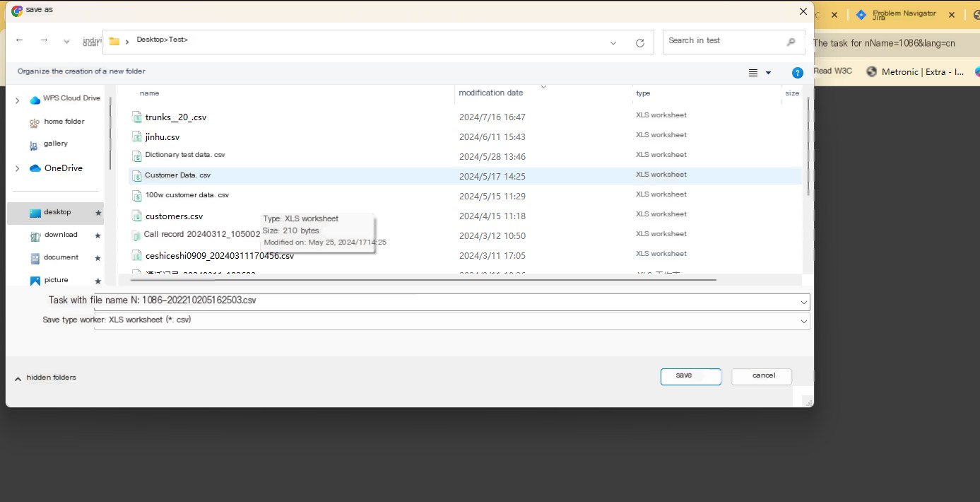Select the Customer Data. csv file
980x502 pixels.
click(x=177, y=175)
